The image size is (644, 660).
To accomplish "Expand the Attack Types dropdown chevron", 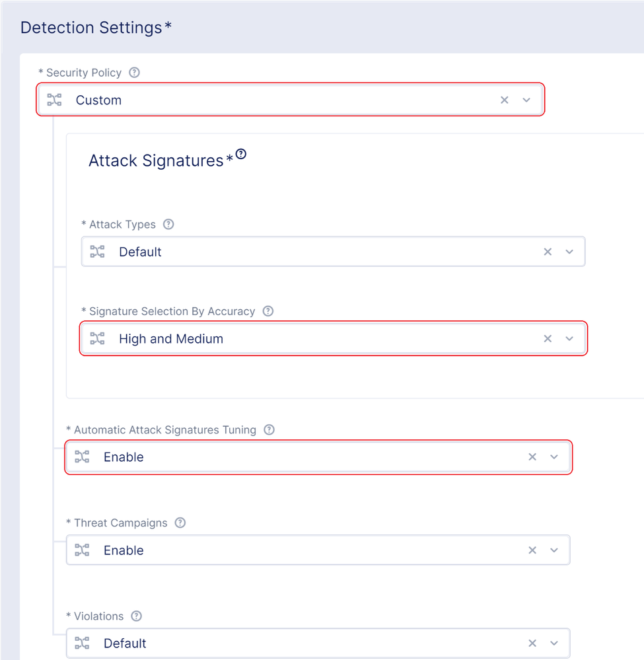I will pyautogui.click(x=569, y=252).
